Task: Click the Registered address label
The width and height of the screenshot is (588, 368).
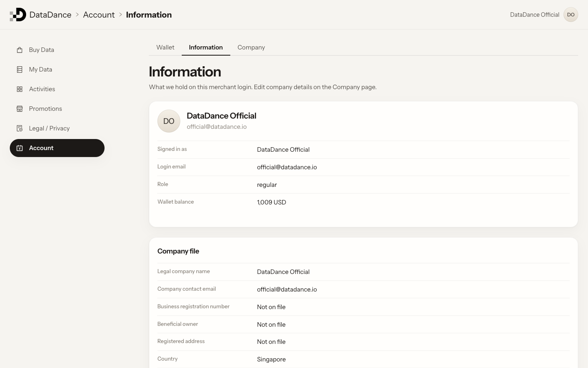Action: [x=181, y=341]
